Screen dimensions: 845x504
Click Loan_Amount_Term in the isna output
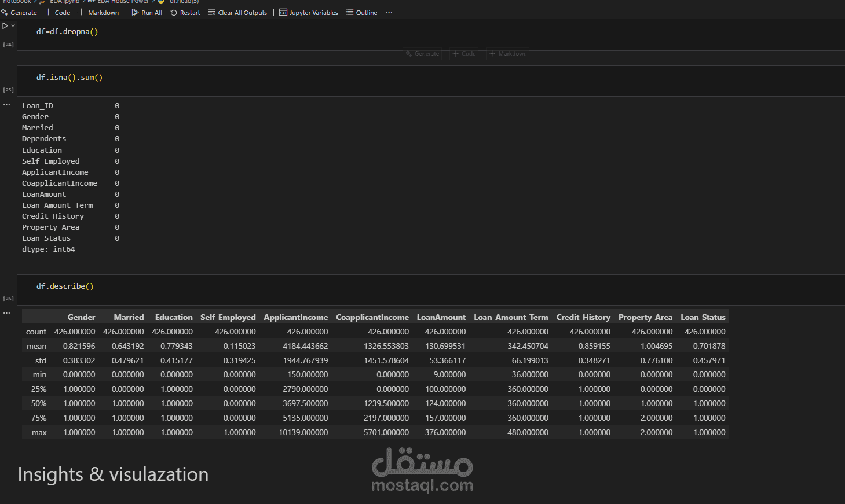click(x=57, y=205)
